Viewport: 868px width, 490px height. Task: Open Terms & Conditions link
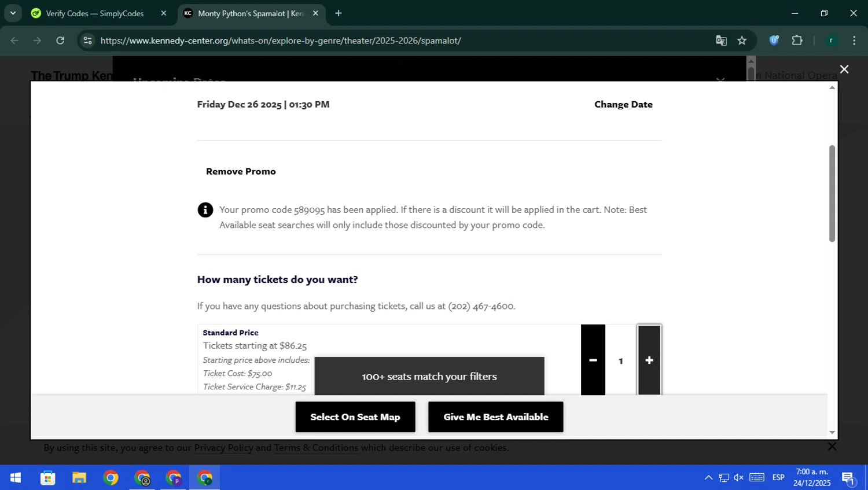click(316, 448)
